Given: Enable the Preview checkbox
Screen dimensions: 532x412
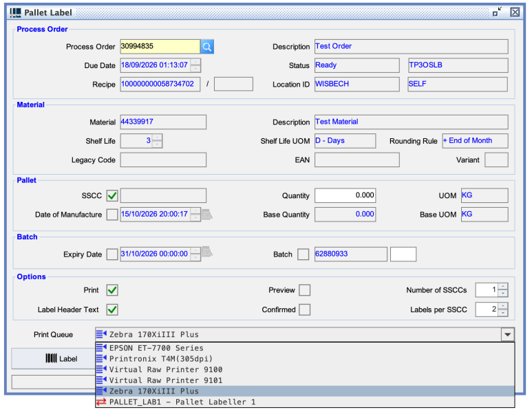Looking at the screenshot, I should [305, 290].
